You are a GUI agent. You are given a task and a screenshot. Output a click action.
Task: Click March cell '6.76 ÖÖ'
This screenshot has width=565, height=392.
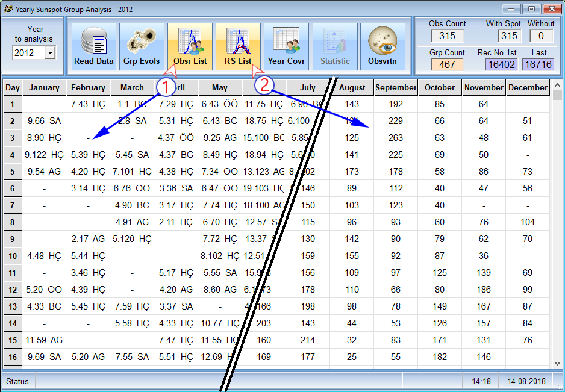(x=132, y=188)
